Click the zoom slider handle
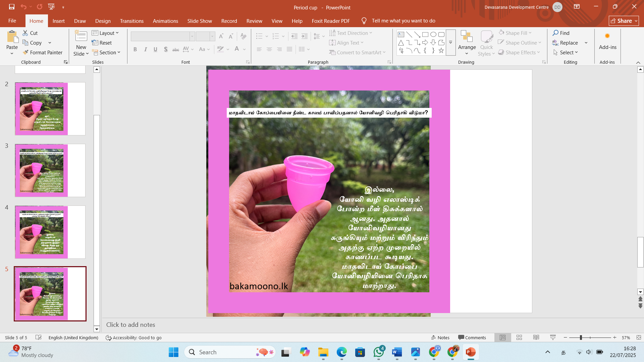Image resolution: width=644 pixels, height=362 pixels. tap(581, 338)
